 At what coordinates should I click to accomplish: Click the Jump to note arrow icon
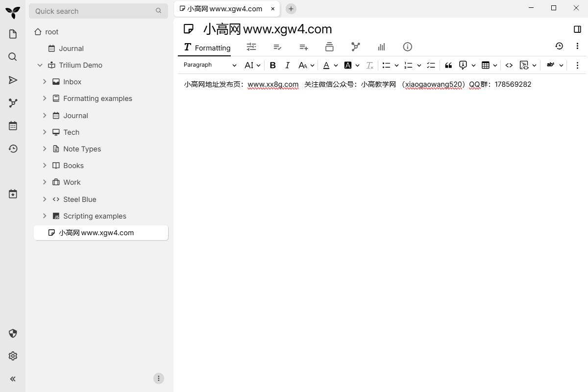pos(13,80)
